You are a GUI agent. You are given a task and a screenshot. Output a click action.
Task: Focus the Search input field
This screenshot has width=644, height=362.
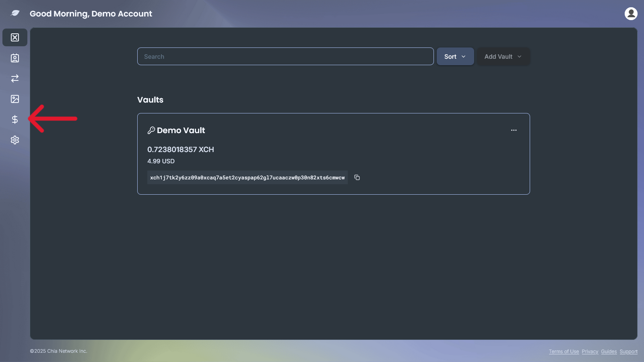(285, 57)
